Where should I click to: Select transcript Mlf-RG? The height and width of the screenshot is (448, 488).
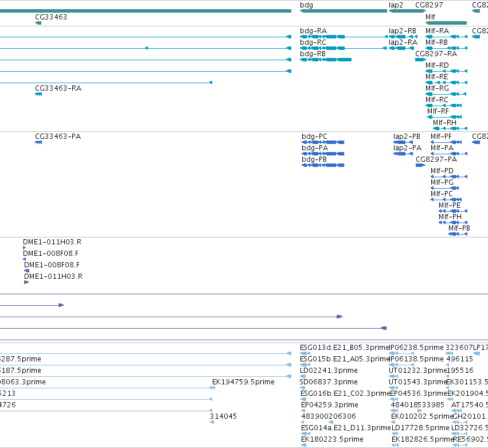tap(446, 94)
